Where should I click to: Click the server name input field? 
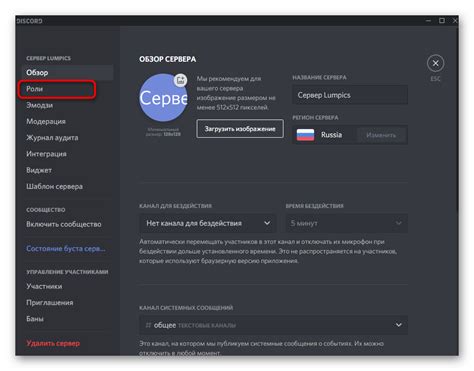(350, 95)
